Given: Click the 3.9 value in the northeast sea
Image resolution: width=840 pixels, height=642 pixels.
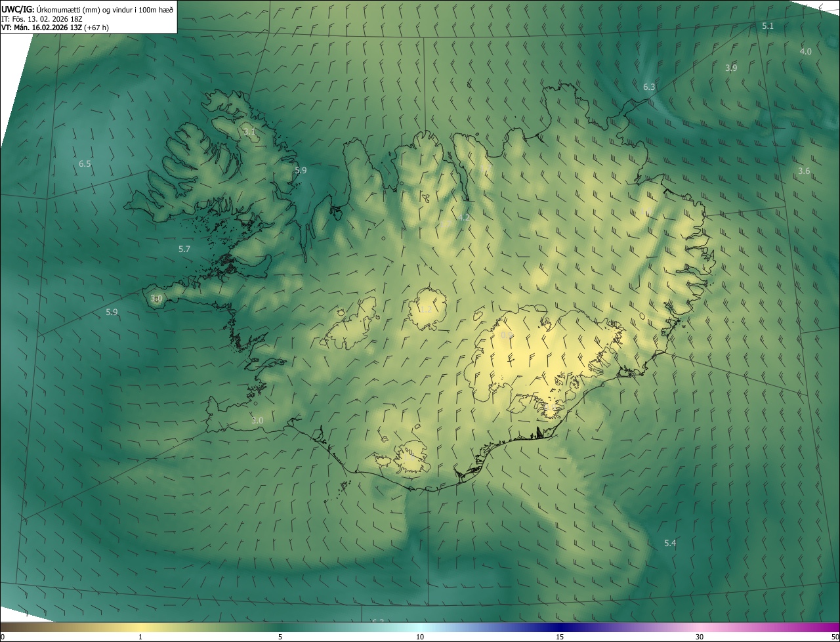Looking at the screenshot, I should 731,68.
